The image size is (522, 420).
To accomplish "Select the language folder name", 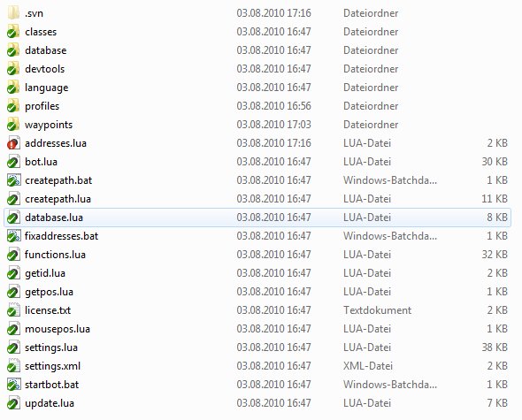I will click(x=46, y=88).
